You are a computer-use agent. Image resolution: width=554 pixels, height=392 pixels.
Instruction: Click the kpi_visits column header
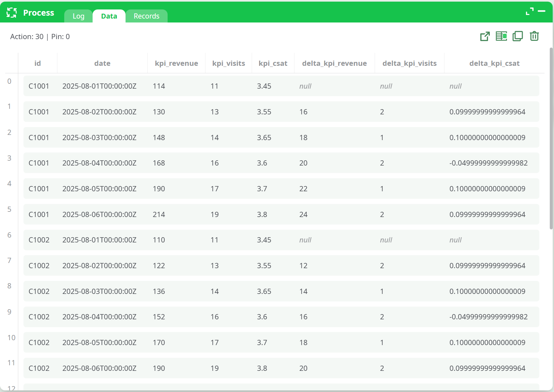[x=229, y=63]
